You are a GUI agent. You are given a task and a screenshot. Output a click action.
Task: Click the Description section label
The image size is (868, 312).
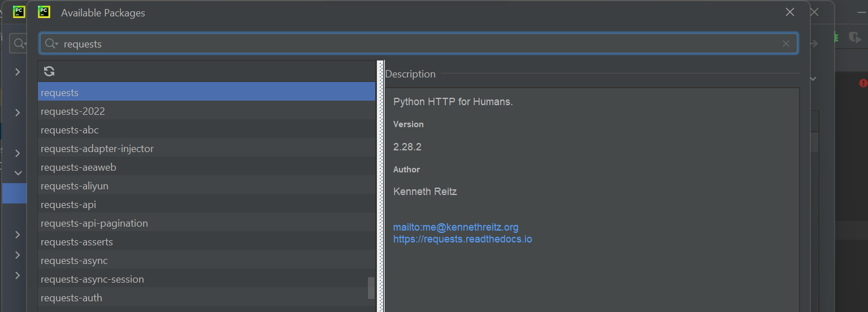pyautogui.click(x=410, y=74)
